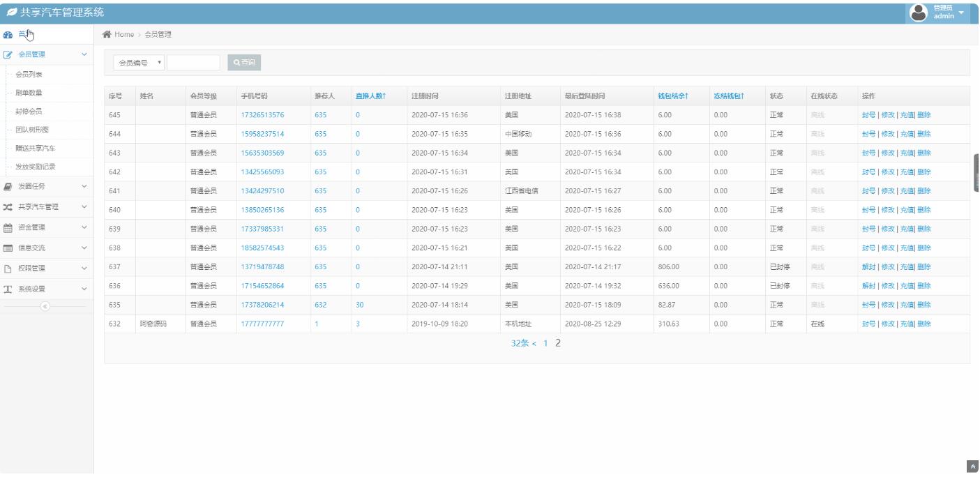Click 解封 for member 637
The width and height of the screenshot is (980, 477).
(868, 266)
